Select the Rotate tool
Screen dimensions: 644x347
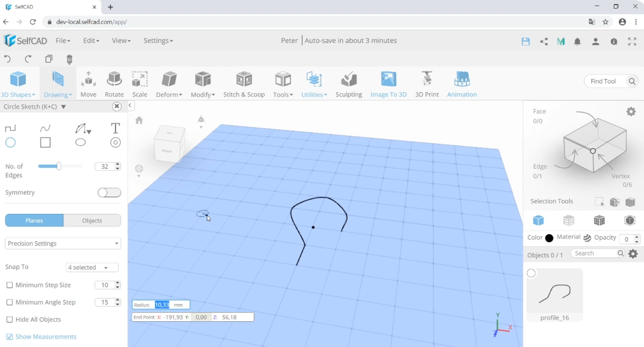pos(114,84)
